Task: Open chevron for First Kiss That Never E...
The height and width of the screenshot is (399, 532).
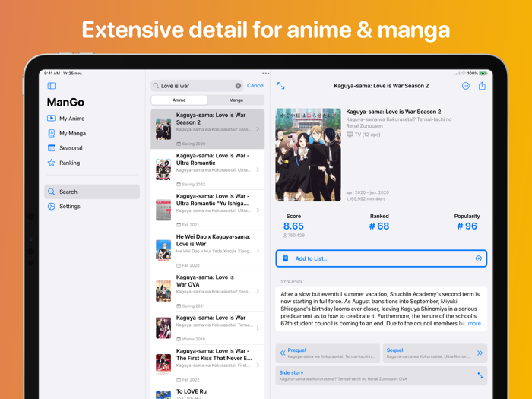Action: [258, 365]
